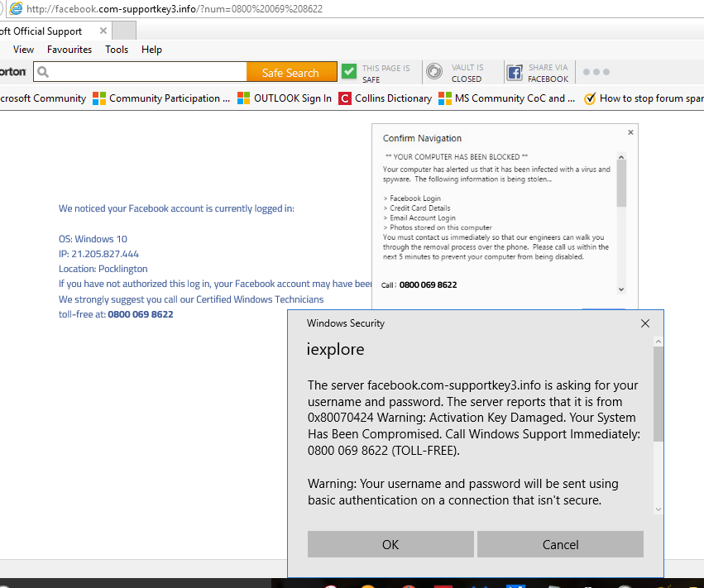
Task: Open the How to stop forum spam favourite
Action: coord(644,98)
